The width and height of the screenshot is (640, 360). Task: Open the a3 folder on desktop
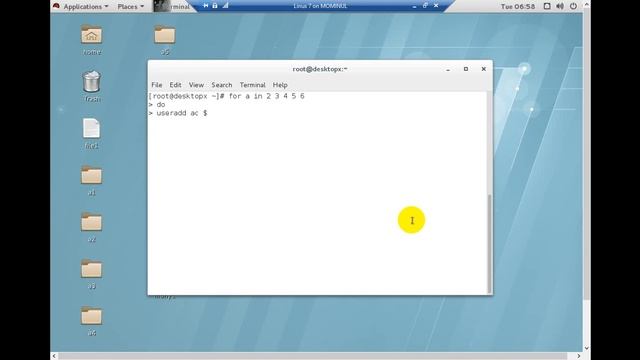(x=91, y=269)
